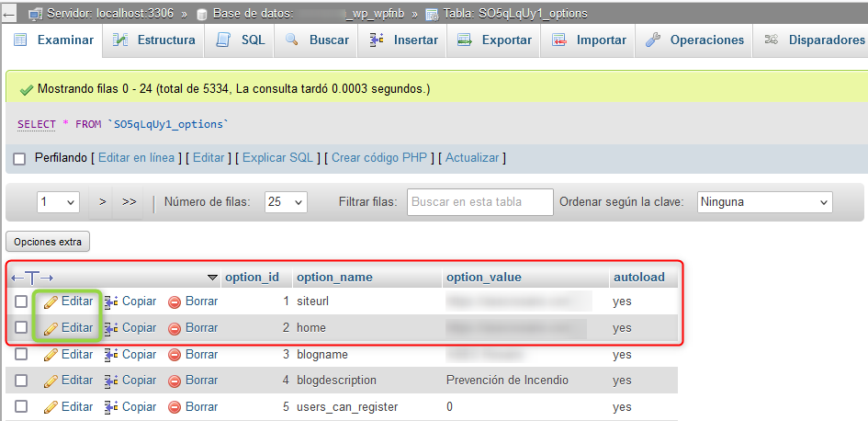868x421 pixels.
Task: Switch to the SQL tab
Action: [x=241, y=40]
